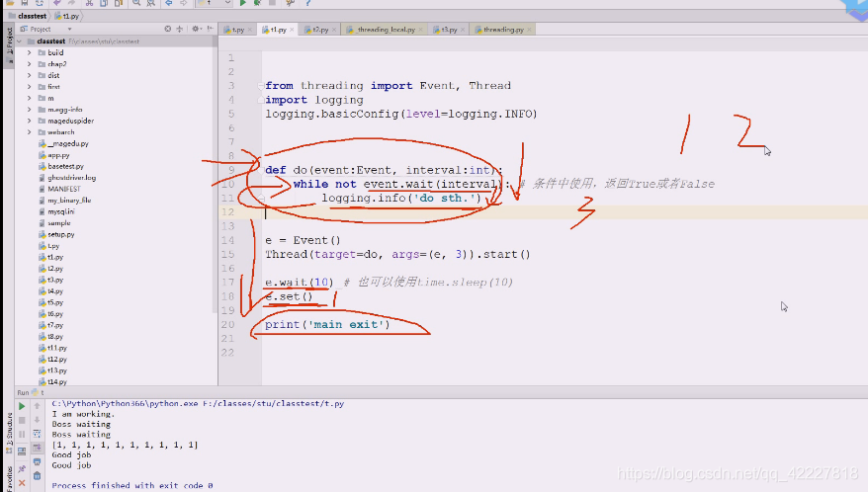Close the threading.py editor tab

(529, 30)
